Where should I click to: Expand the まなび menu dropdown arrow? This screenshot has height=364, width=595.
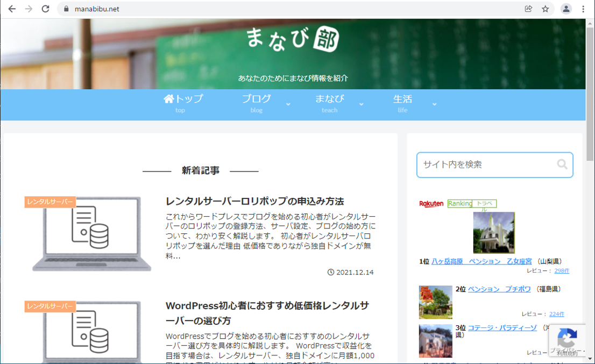click(362, 104)
